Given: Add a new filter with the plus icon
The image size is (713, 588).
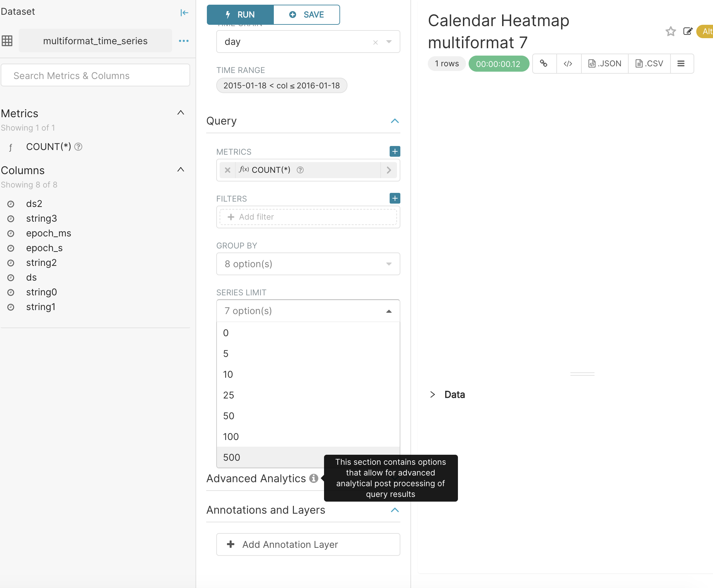Looking at the screenshot, I should coord(394,198).
